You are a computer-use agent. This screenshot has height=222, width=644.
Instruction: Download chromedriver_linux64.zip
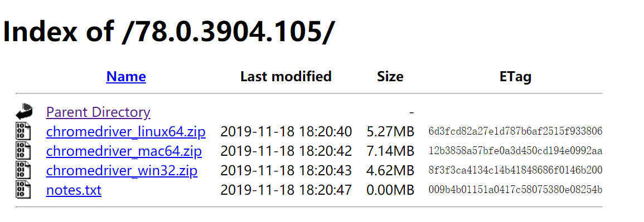[x=125, y=131]
